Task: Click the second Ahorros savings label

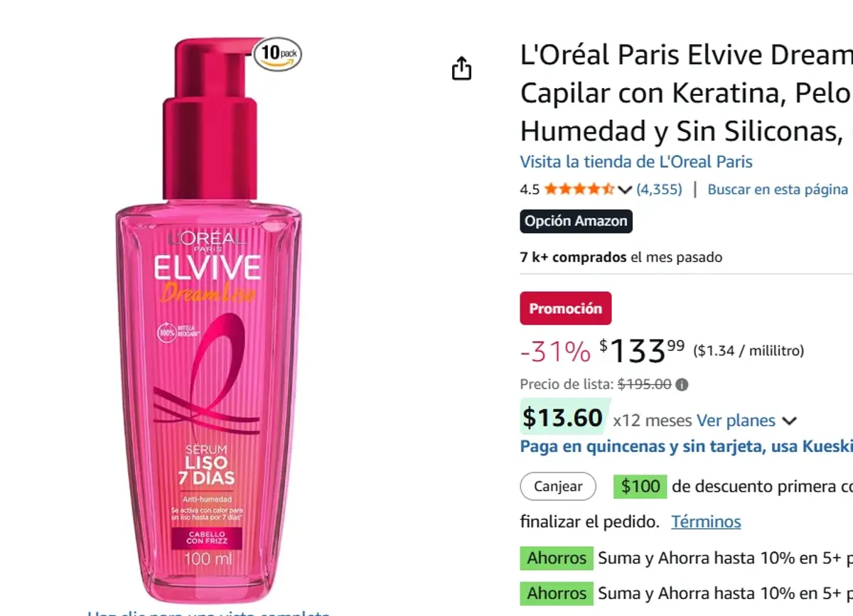Action: (x=557, y=593)
